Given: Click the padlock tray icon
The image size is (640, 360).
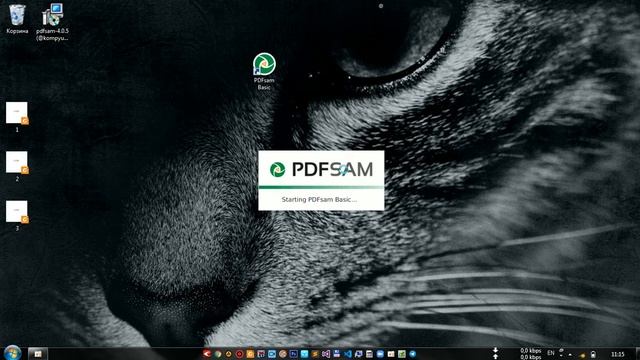Looking at the screenshot, I should [593, 355].
